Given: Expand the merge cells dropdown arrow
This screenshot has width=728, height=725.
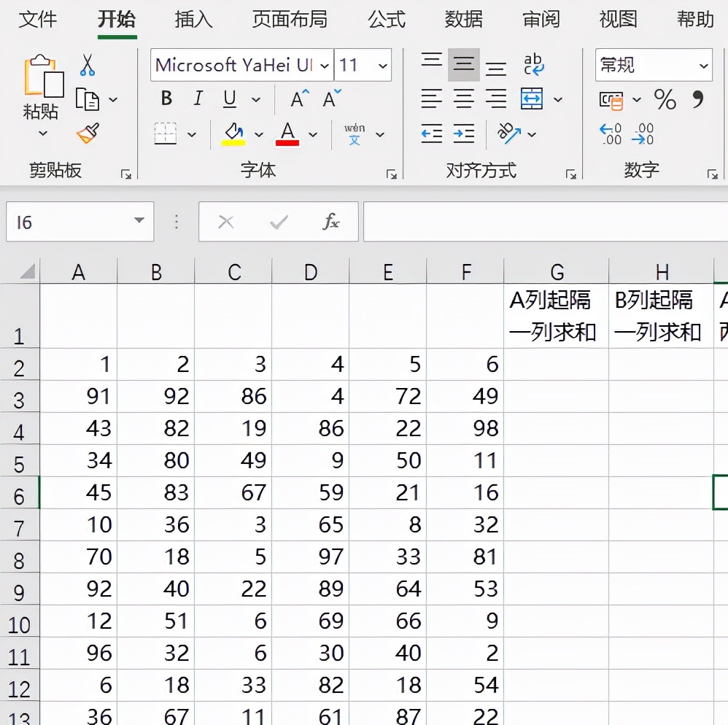Looking at the screenshot, I should pos(558,99).
